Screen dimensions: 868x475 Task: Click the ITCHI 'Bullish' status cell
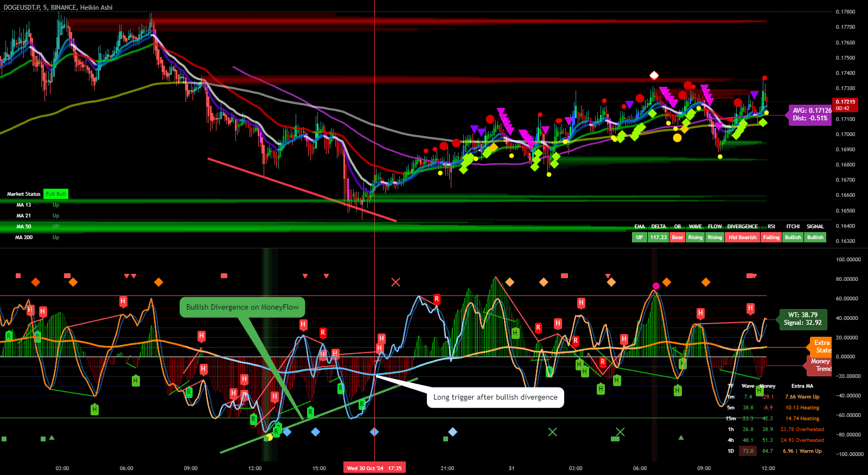[793, 237]
